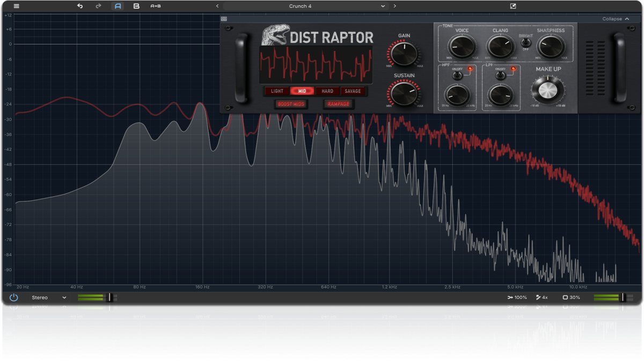Go to the previous preset arrow

click(x=217, y=6)
